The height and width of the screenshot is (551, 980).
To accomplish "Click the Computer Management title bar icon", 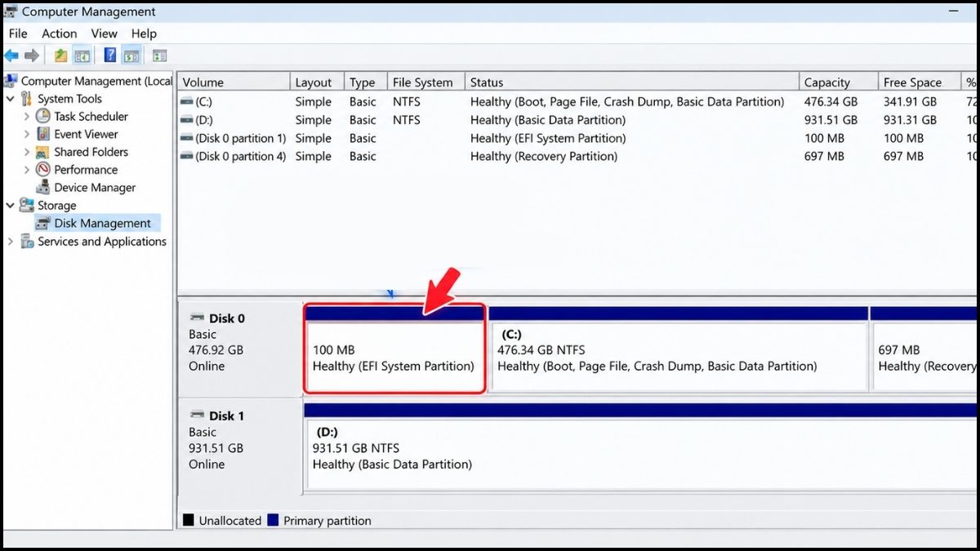I will [x=11, y=11].
